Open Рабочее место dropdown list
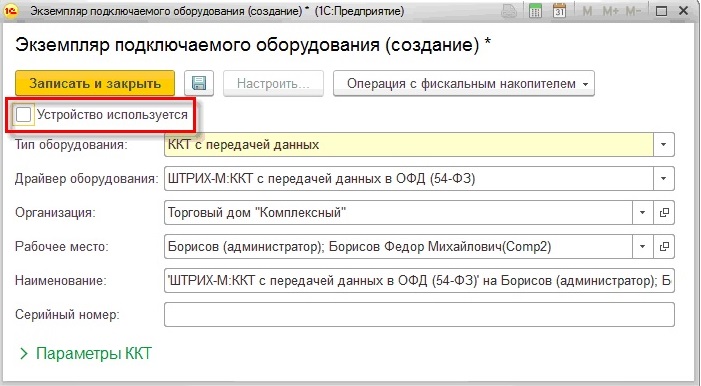This screenshot has width=701, height=386. pos(643,246)
